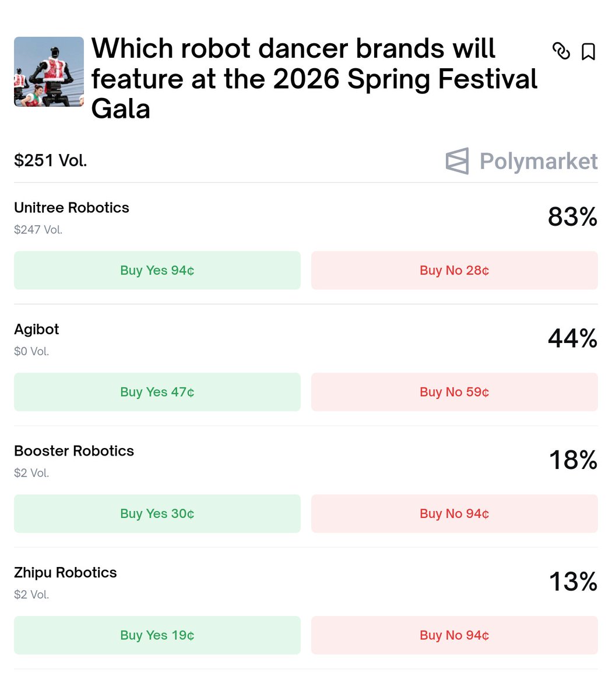The image size is (612, 700).
Task: Buy Yes 19¢ for Zhipu Robotics
Action: pyautogui.click(x=157, y=635)
